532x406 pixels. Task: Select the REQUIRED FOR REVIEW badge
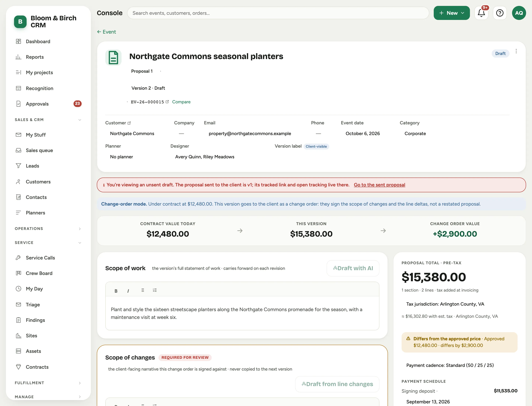[185, 357]
